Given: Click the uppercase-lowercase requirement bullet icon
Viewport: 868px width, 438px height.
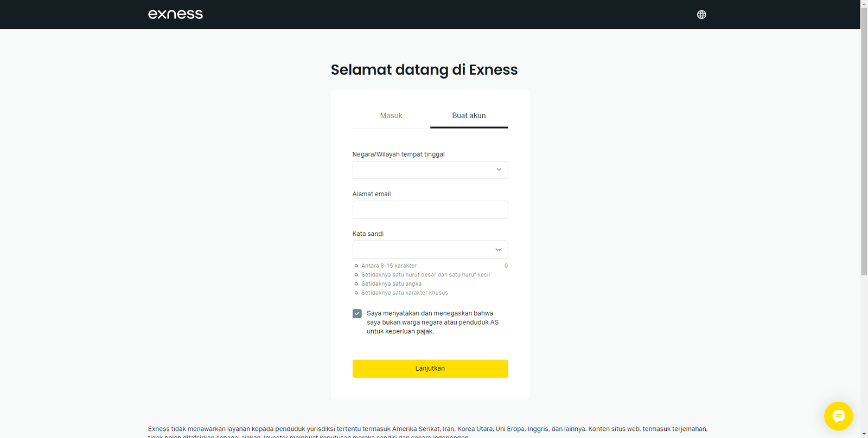Looking at the screenshot, I should point(356,274).
